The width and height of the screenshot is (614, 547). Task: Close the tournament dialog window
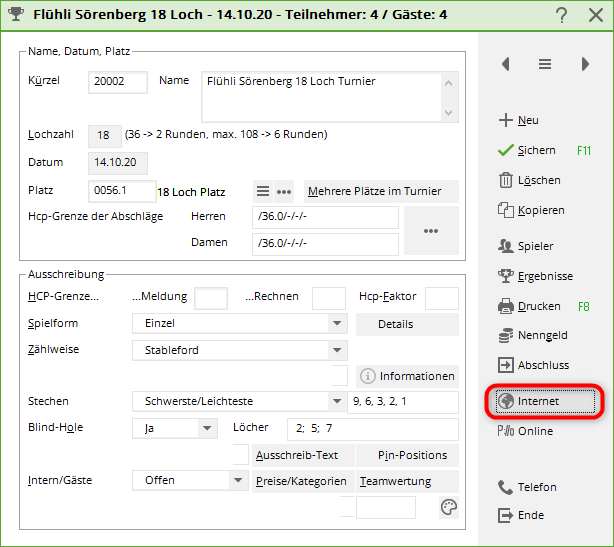click(x=596, y=15)
